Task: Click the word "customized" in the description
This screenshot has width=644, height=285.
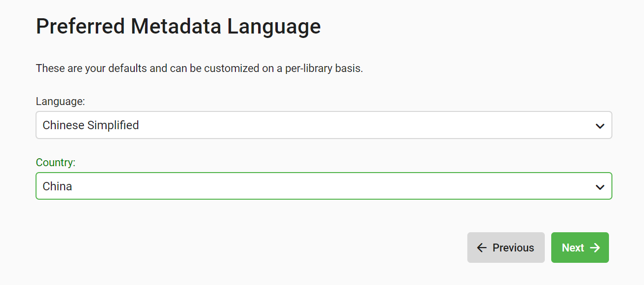Action: 231,68
